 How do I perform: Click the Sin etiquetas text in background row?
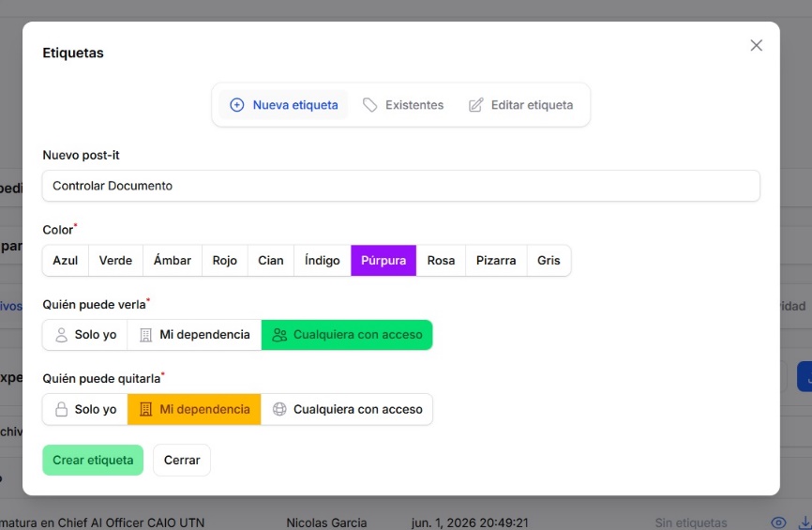[691, 522]
